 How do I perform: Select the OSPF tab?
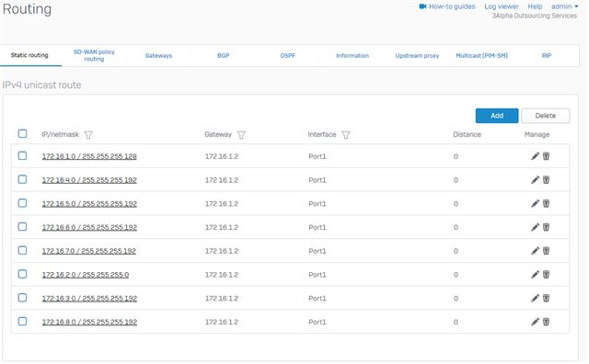tap(288, 55)
